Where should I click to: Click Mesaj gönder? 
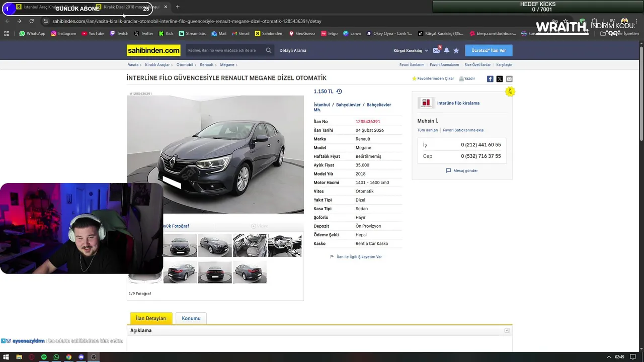pyautogui.click(x=462, y=170)
